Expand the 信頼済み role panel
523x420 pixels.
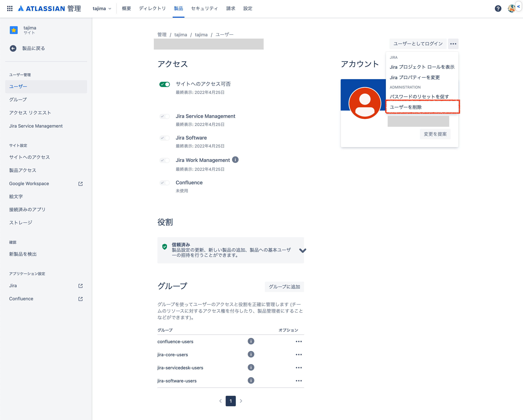[x=303, y=250]
